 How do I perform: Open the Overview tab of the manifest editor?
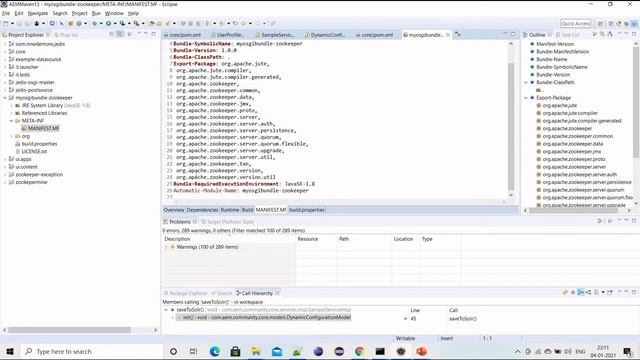[x=173, y=210]
